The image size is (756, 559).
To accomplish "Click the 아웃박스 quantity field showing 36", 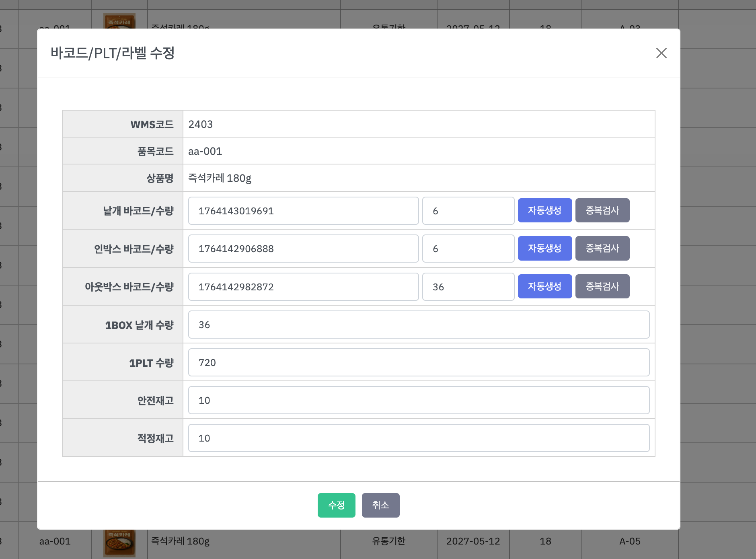I will point(468,287).
